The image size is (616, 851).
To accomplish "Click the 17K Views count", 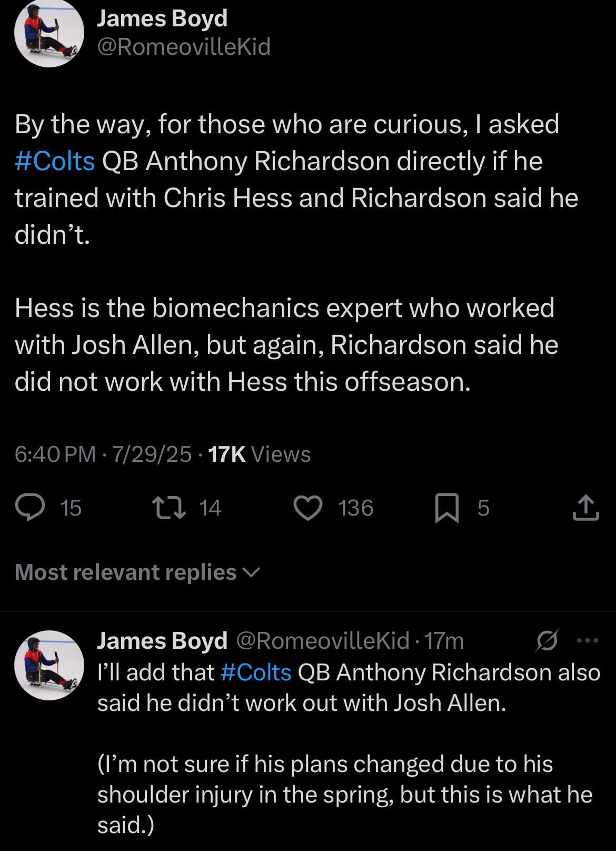I will click(260, 454).
